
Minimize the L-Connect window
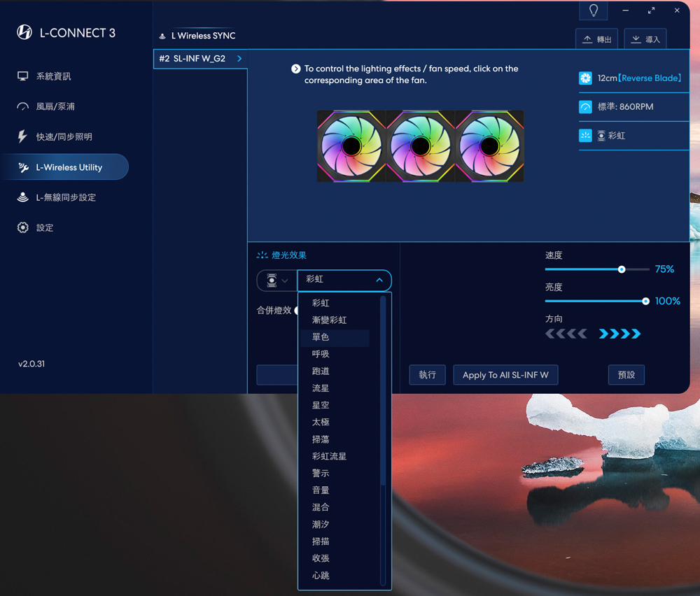(x=625, y=10)
